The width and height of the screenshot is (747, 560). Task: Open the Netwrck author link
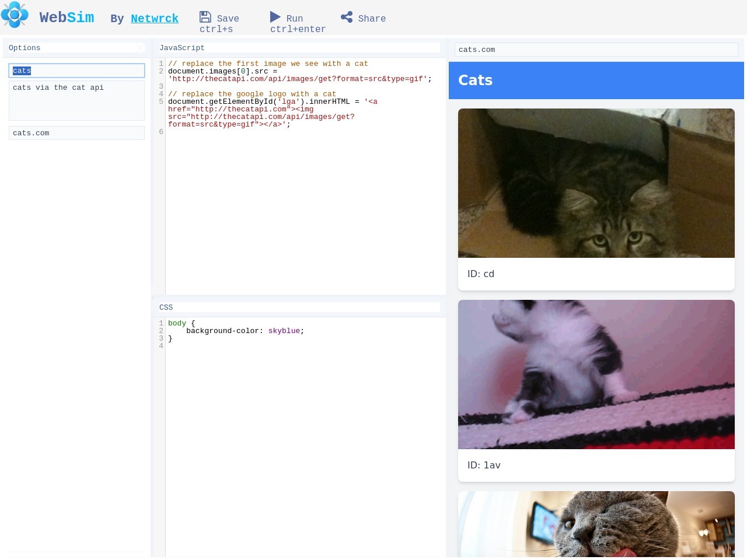pos(155,19)
